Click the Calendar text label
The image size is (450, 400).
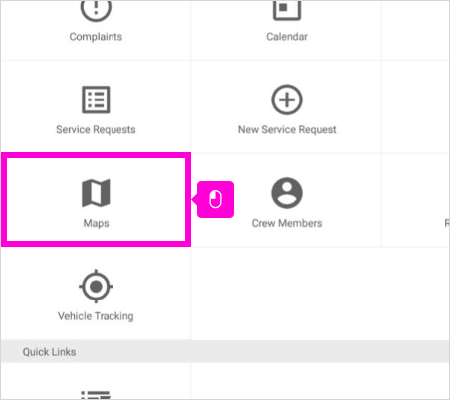(x=287, y=37)
